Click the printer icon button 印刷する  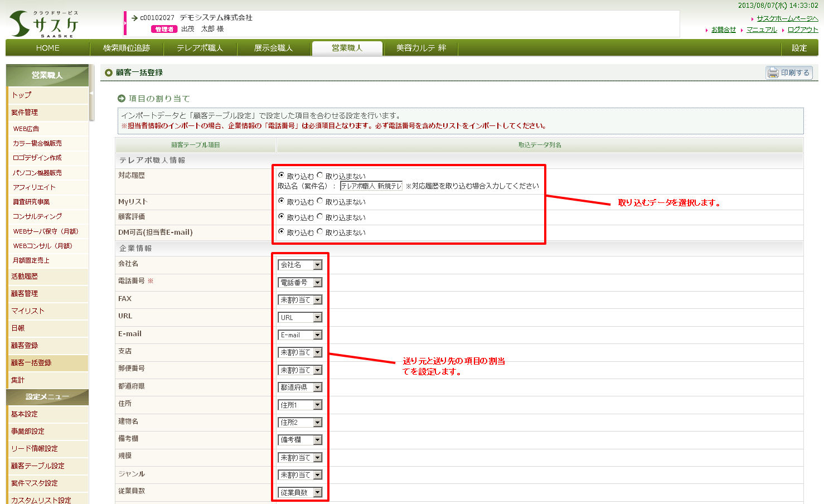(x=789, y=72)
